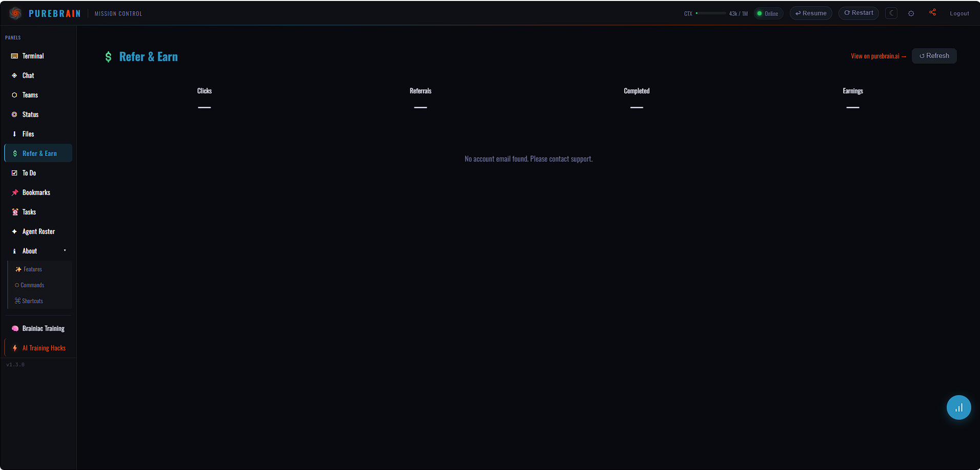The height and width of the screenshot is (470, 980).
Task: Open Shortcuts under About
Action: (40, 301)
